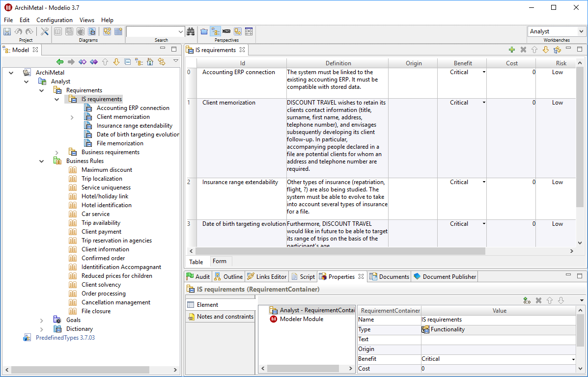Viewport: 588px width, 377px height.
Task: Click the Benefit column header
Action: pyautogui.click(x=462, y=63)
